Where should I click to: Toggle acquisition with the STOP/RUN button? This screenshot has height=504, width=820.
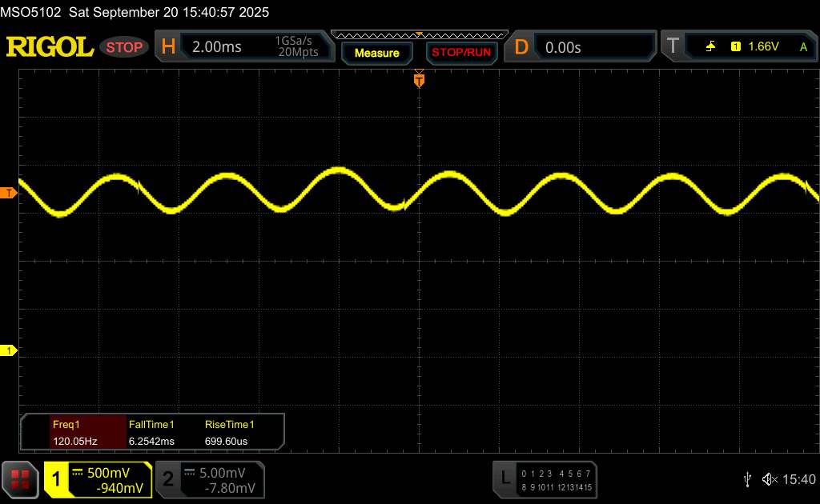point(460,53)
